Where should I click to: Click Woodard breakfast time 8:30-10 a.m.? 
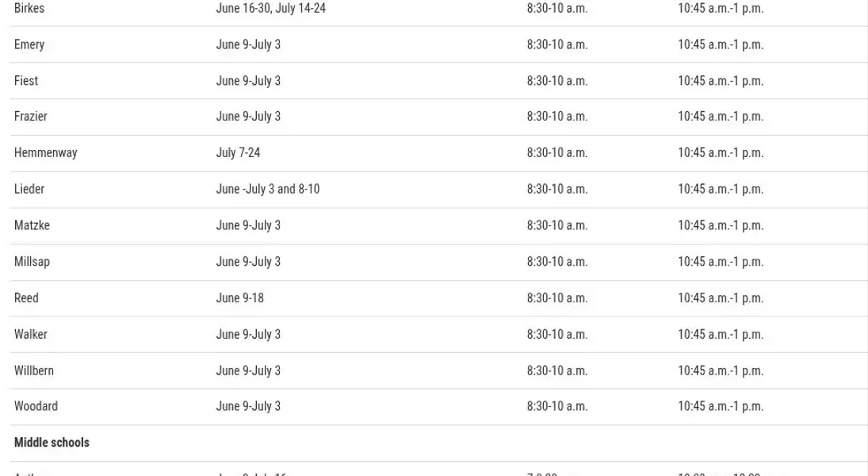click(x=557, y=406)
